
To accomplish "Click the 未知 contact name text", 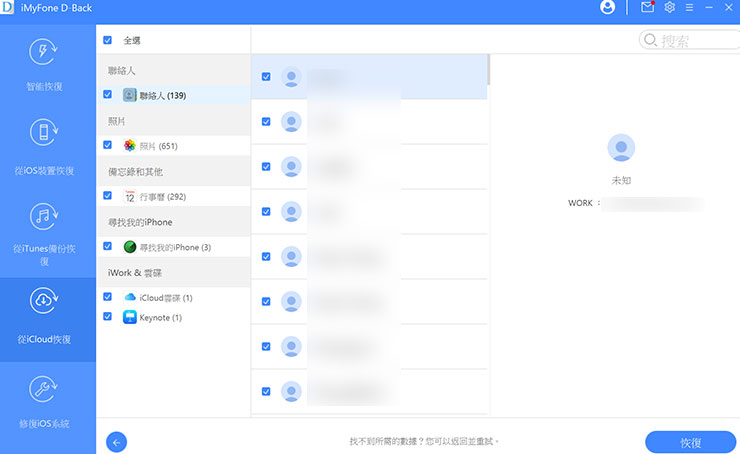I will (x=621, y=180).
